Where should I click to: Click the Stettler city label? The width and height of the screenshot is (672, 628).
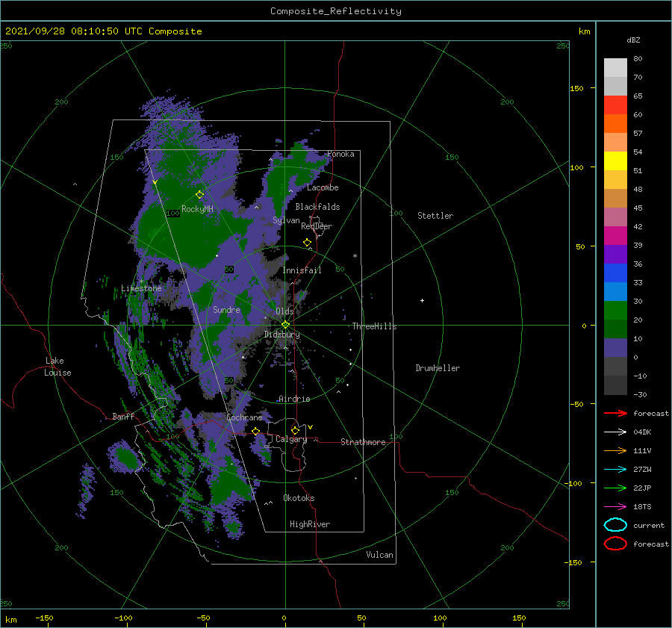click(435, 216)
